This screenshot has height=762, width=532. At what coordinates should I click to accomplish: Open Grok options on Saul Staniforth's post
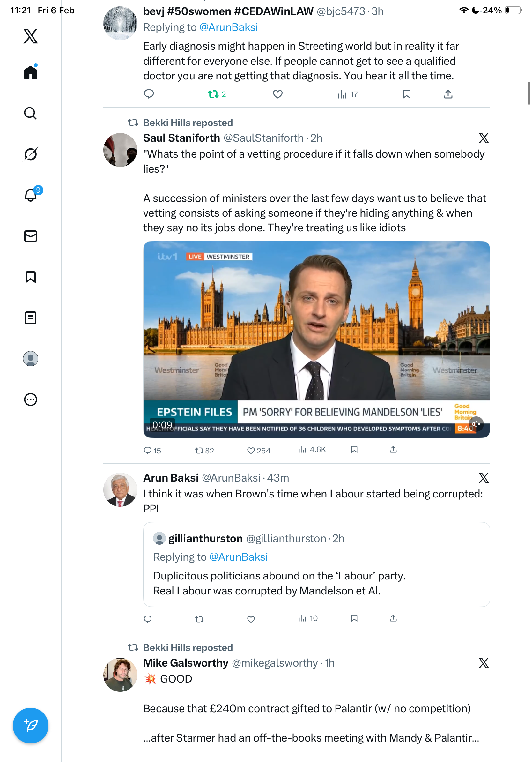[484, 138]
